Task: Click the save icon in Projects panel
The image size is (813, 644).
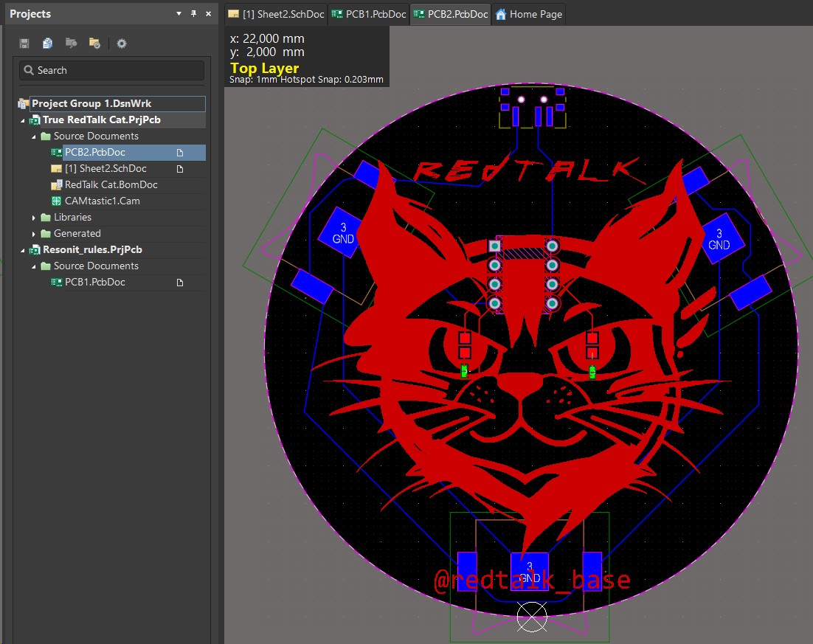Action: click(24, 44)
